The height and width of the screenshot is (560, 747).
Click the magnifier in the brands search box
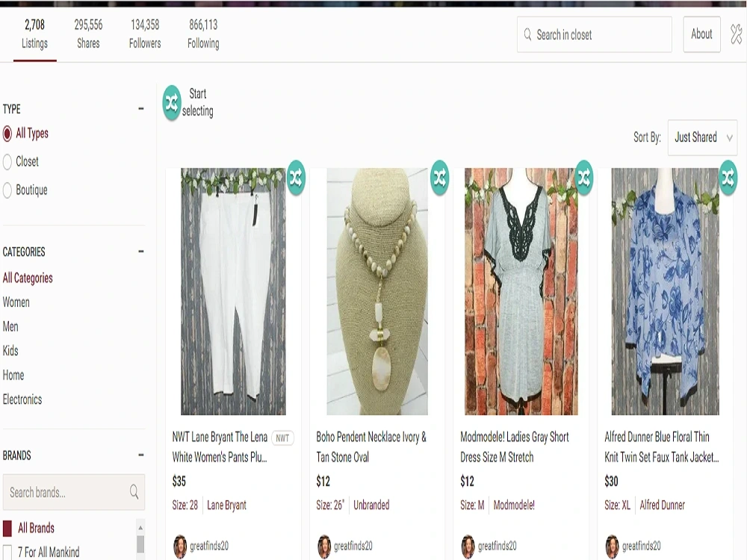tap(134, 493)
